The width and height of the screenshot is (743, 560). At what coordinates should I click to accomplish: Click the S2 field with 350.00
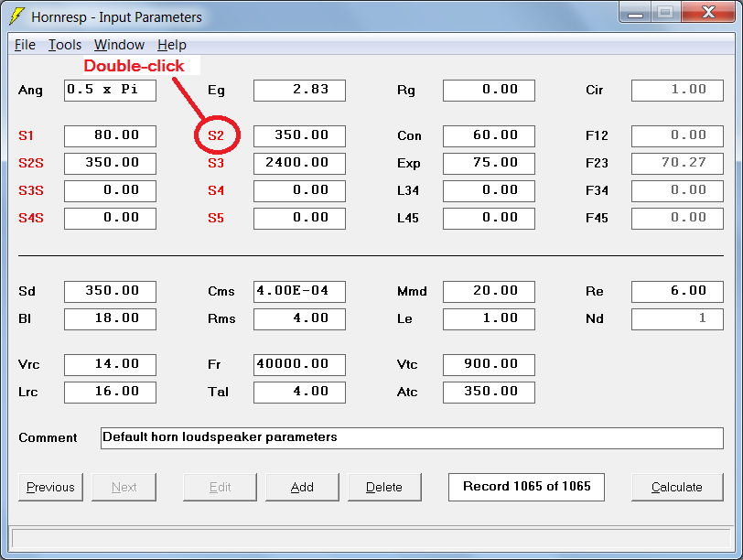(x=299, y=136)
